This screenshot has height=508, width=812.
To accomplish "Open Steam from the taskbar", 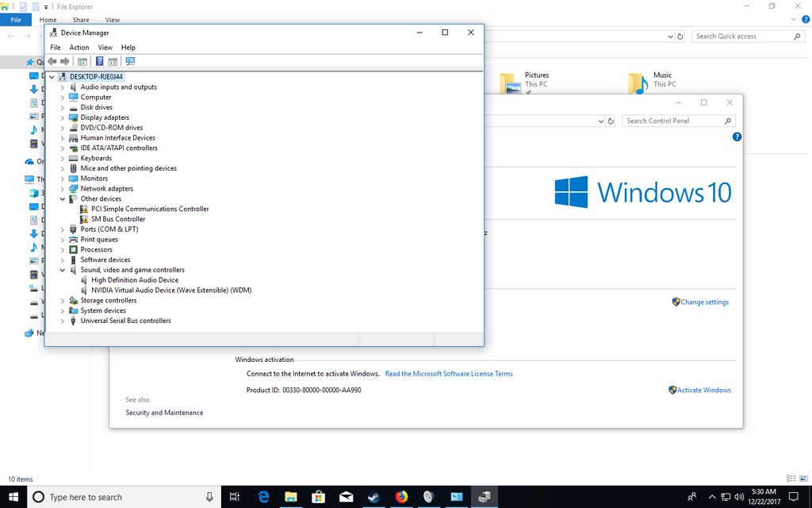I will click(373, 497).
